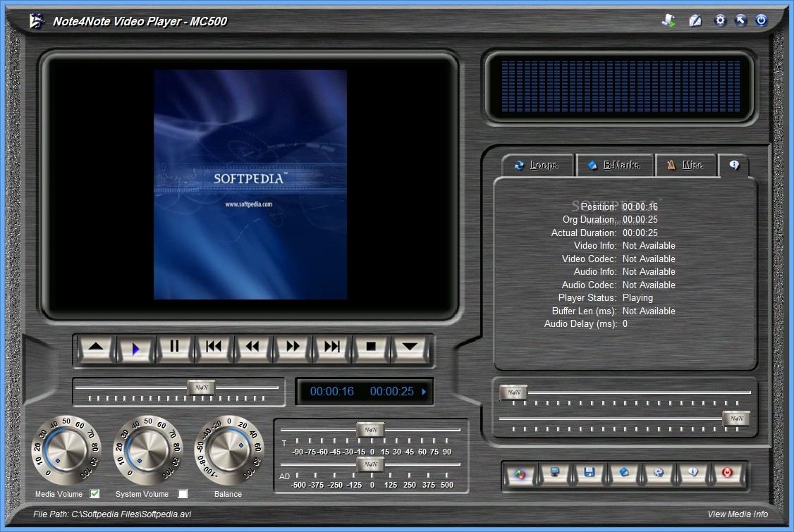Click the Play button

(x=135, y=348)
